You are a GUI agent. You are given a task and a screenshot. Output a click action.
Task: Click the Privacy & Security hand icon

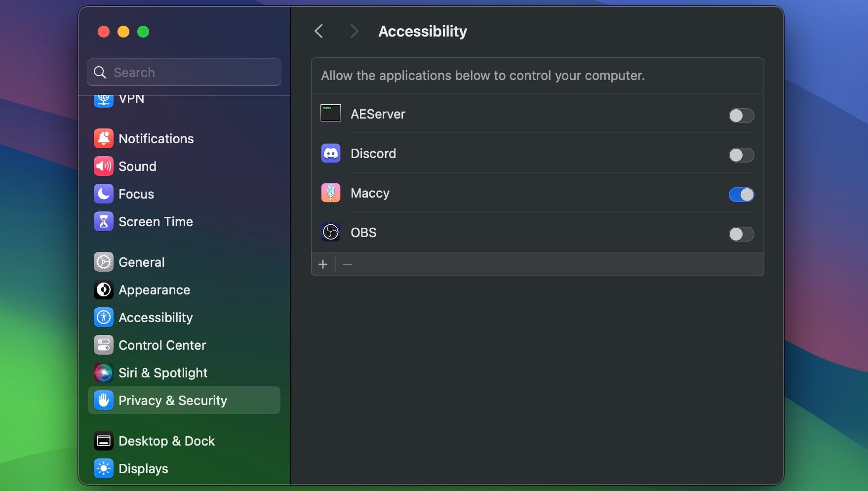(x=103, y=400)
